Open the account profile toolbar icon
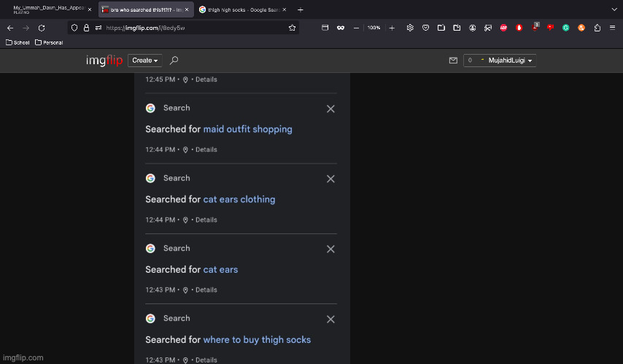This screenshot has width=623, height=364. pos(473,28)
